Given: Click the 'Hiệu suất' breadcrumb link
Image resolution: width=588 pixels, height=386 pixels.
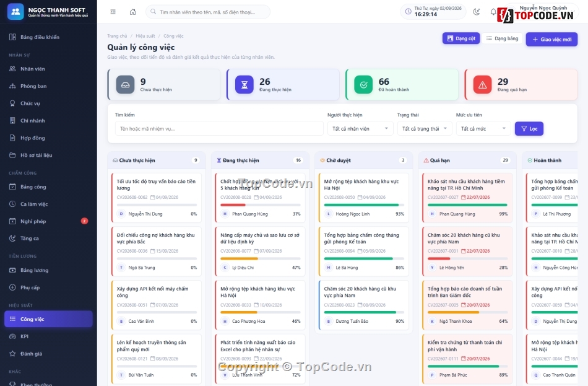Looking at the screenshot, I should [145, 36].
